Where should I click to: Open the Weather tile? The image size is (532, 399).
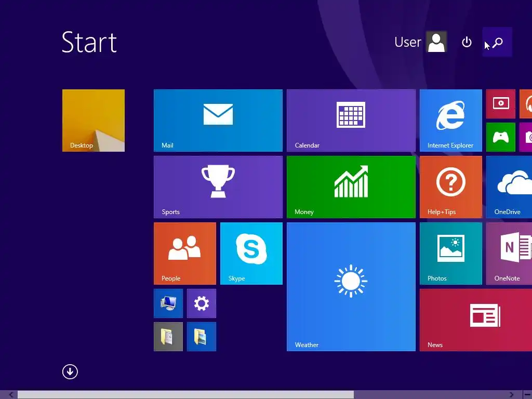(x=351, y=287)
